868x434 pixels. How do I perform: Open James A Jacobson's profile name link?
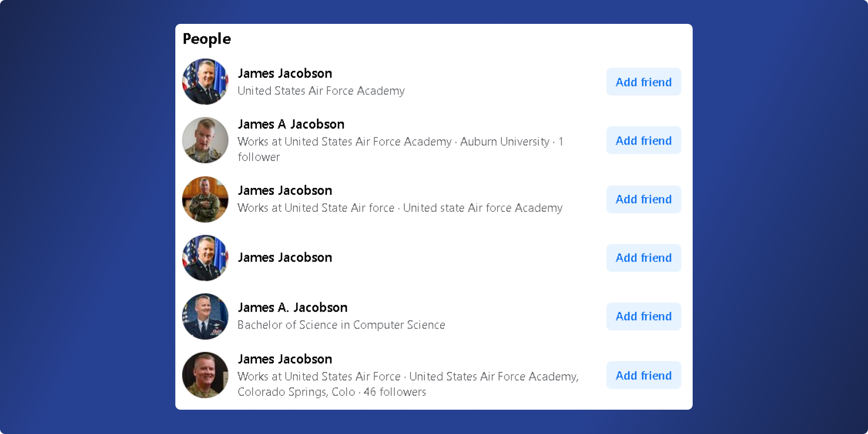click(291, 124)
